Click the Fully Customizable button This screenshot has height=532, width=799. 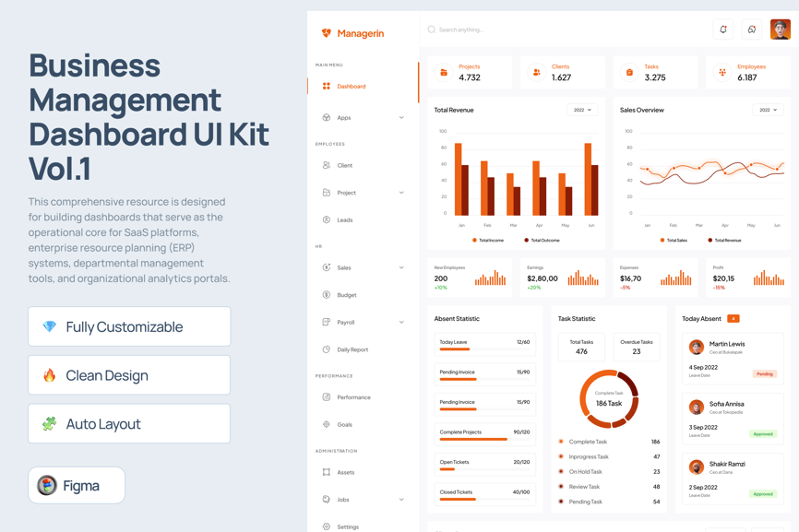click(x=129, y=326)
